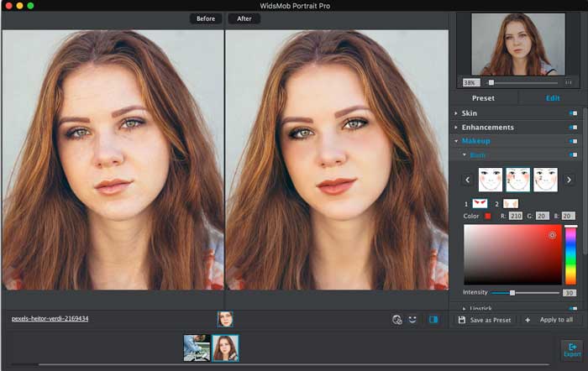
Task: Click the B value field showing 20
Action: (569, 216)
